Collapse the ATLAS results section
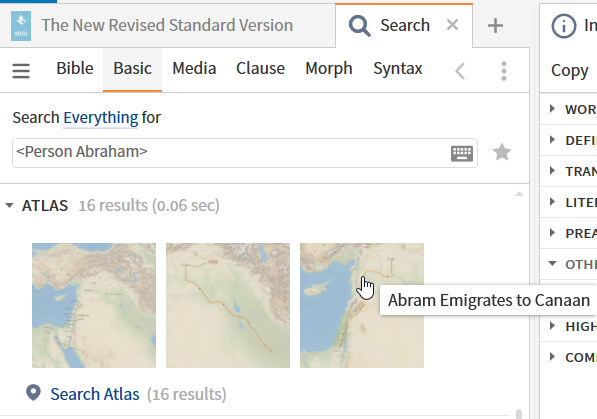The width and height of the screenshot is (597, 419). [x=10, y=206]
